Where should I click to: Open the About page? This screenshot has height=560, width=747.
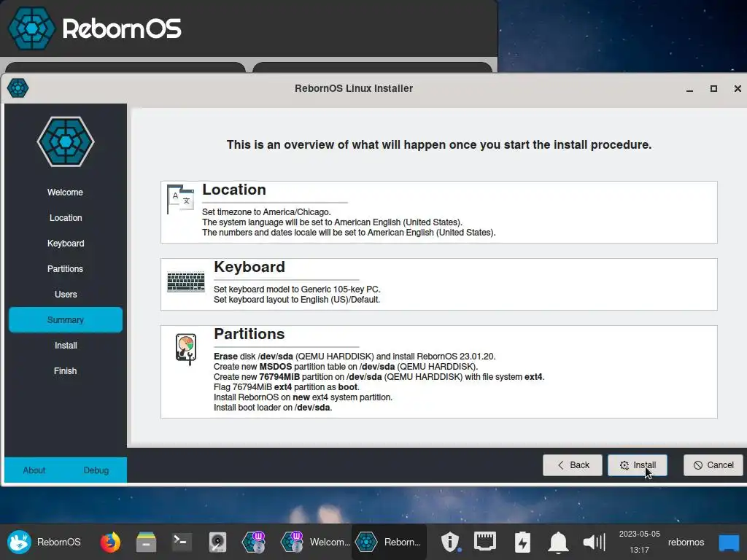tap(34, 470)
